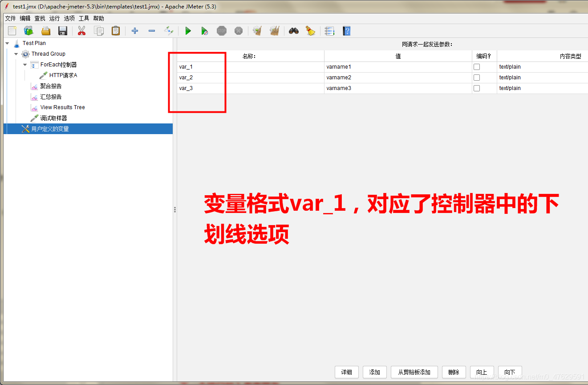Click the 向上 button
This screenshot has width=588, height=385.
[x=482, y=372]
